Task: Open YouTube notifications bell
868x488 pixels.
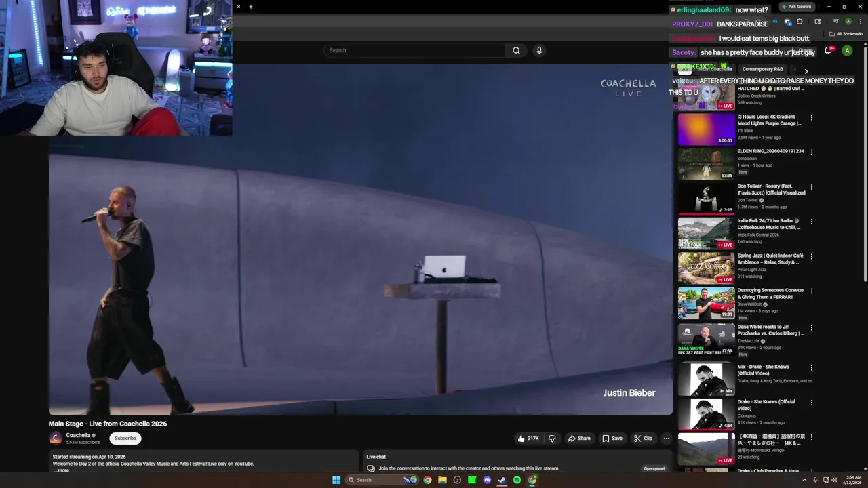Action: (828, 51)
